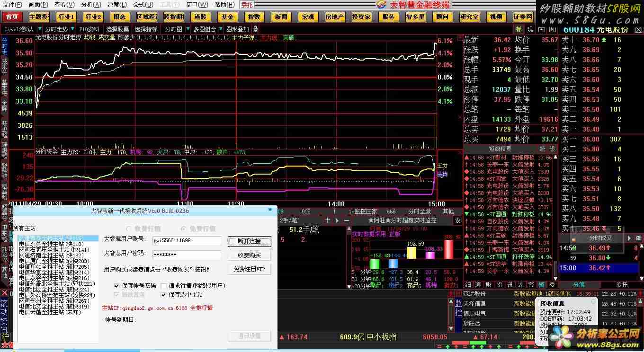The height and width of the screenshot is (352, 644).
Task: Select the 细 tab below 短线精灵 list
Action: [468, 285]
